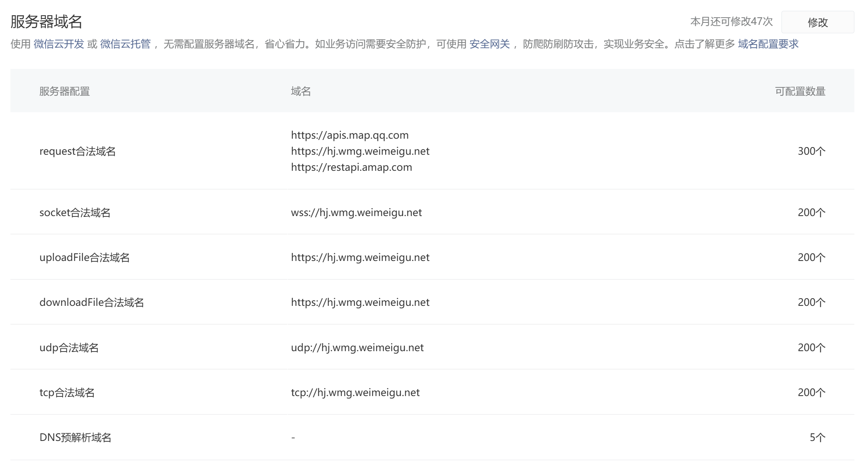Click the 服务器域名 heading
Viewport: 868px width, 471px height.
point(46,22)
